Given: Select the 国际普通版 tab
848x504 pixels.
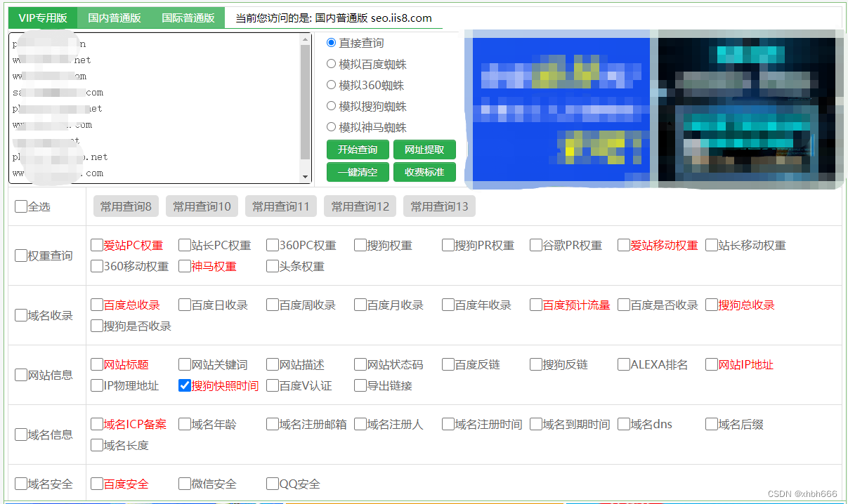Looking at the screenshot, I should tap(188, 18).
